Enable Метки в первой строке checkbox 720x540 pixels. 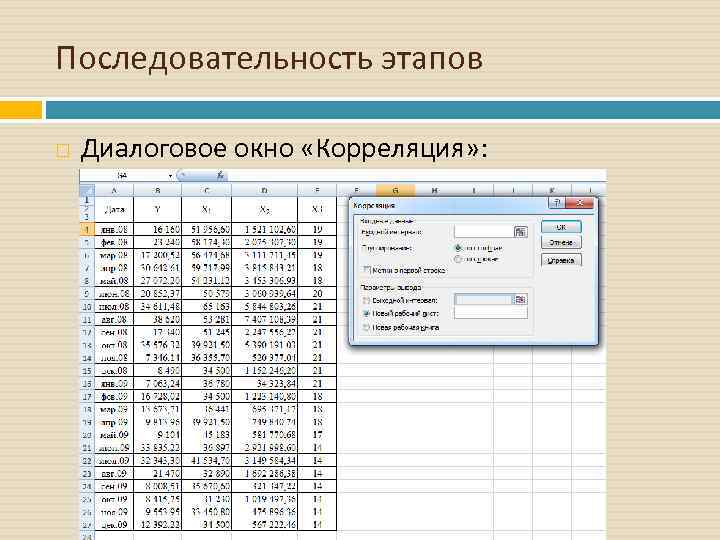point(366,270)
